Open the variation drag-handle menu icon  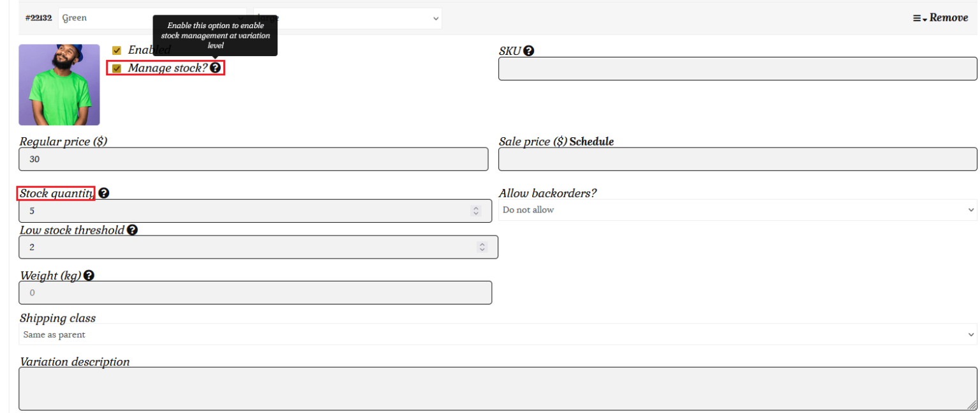919,19
